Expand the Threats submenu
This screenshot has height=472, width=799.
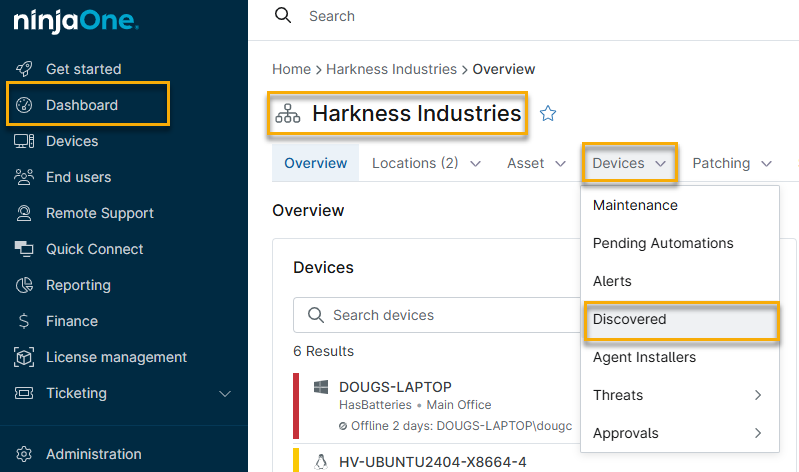pyautogui.click(x=758, y=395)
